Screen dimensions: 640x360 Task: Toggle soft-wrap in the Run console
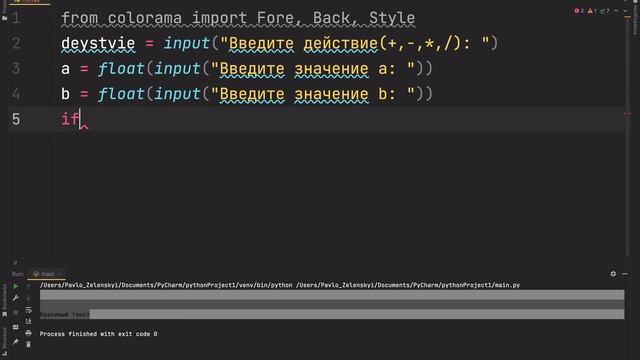click(x=28, y=310)
